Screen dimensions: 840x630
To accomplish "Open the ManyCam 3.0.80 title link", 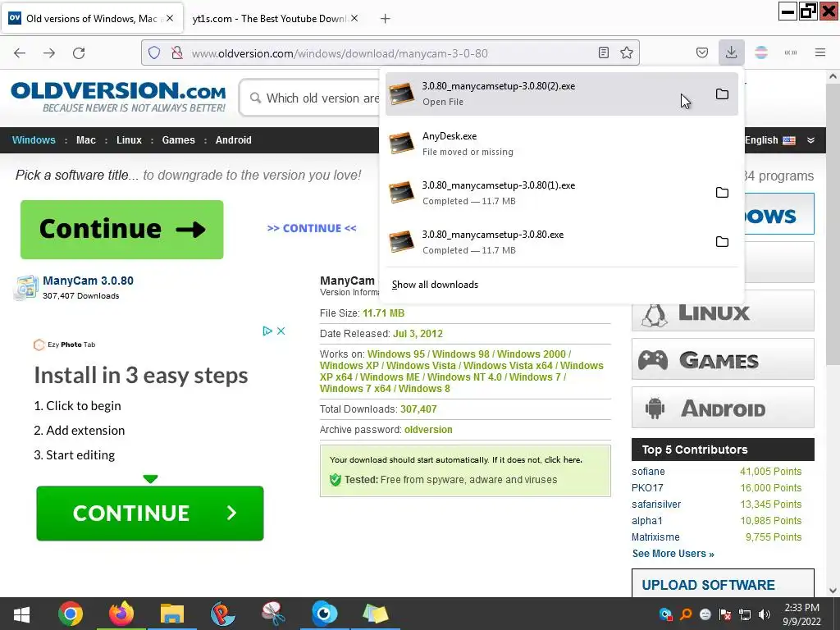I will [x=88, y=281].
